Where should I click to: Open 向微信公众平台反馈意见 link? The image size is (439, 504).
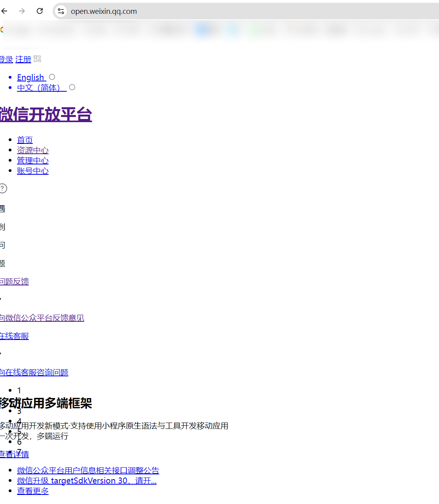pos(42,318)
